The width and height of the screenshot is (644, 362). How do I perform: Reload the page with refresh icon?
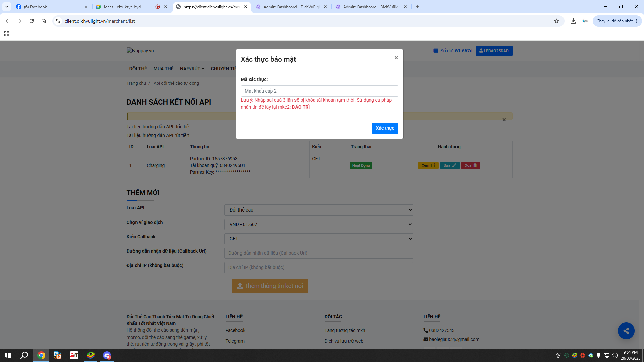click(32, 21)
